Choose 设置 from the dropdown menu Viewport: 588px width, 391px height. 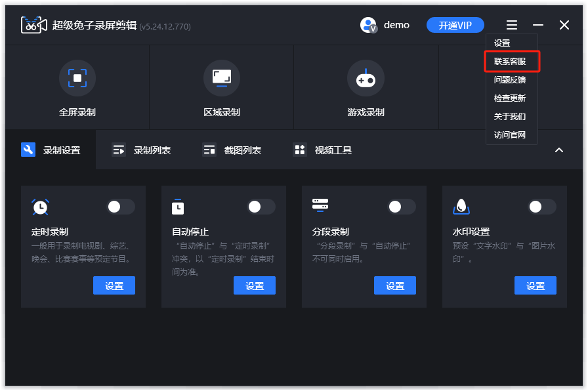(511, 43)
